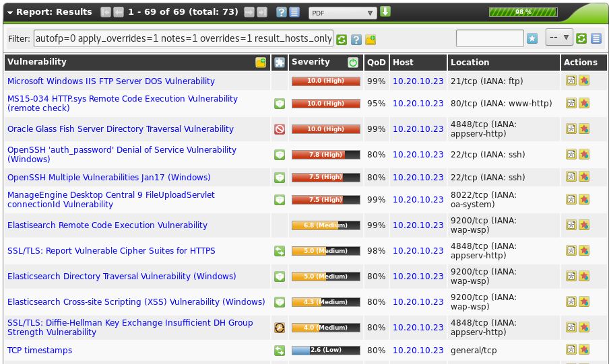609x364 pixels.
Task: Click the red no-fix icon for Oracle Glass Fish
Action: 280,129
